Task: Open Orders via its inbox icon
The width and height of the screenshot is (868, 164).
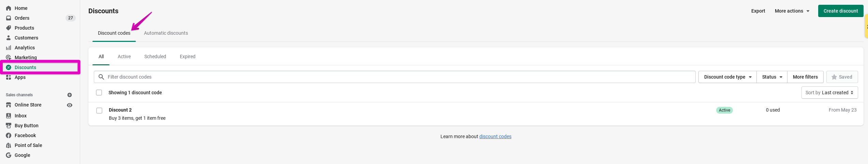Action: tap(9, 18)
